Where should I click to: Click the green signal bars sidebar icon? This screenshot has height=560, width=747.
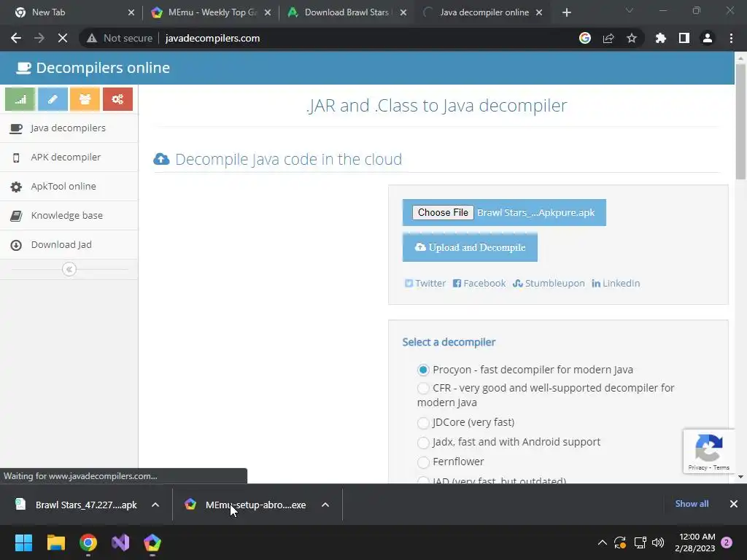coord(20,99)
